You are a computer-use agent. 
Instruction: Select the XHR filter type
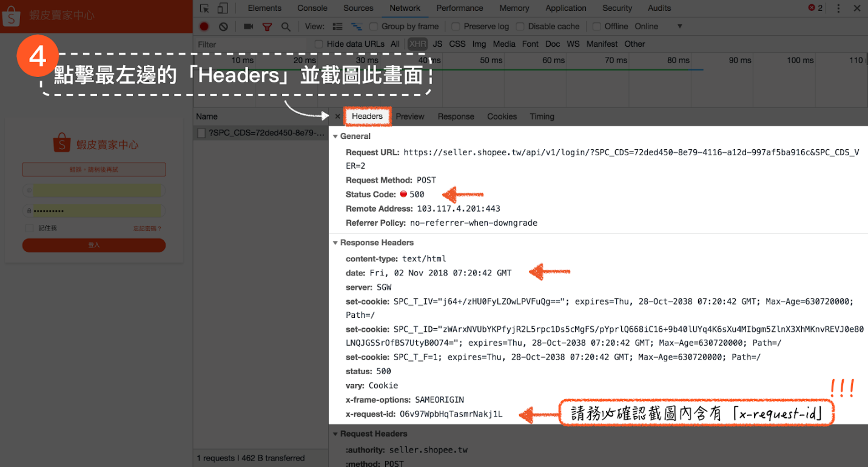[417, 44]
